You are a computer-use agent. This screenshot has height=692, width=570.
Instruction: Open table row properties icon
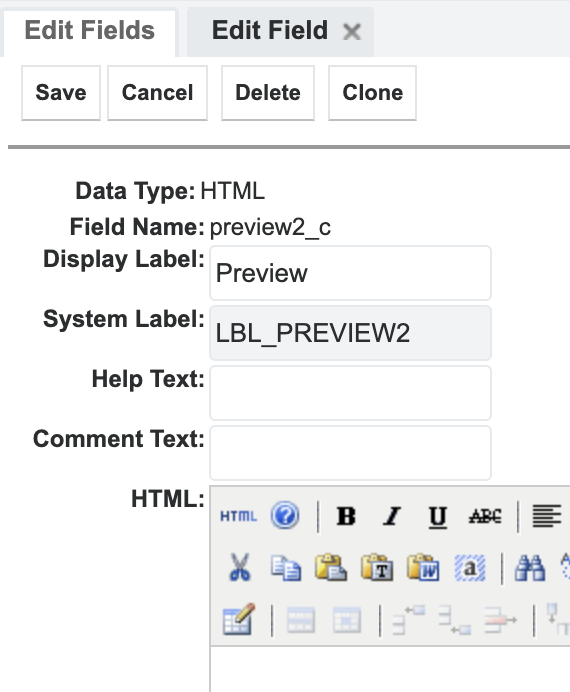pyautogui.click(x=301, y=620)
